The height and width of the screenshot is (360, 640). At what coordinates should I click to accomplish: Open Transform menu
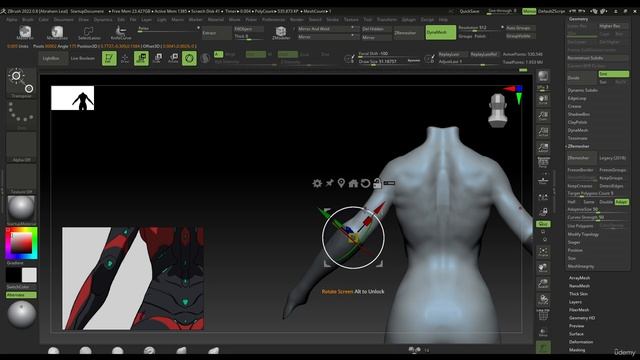(x=387, y=20)
